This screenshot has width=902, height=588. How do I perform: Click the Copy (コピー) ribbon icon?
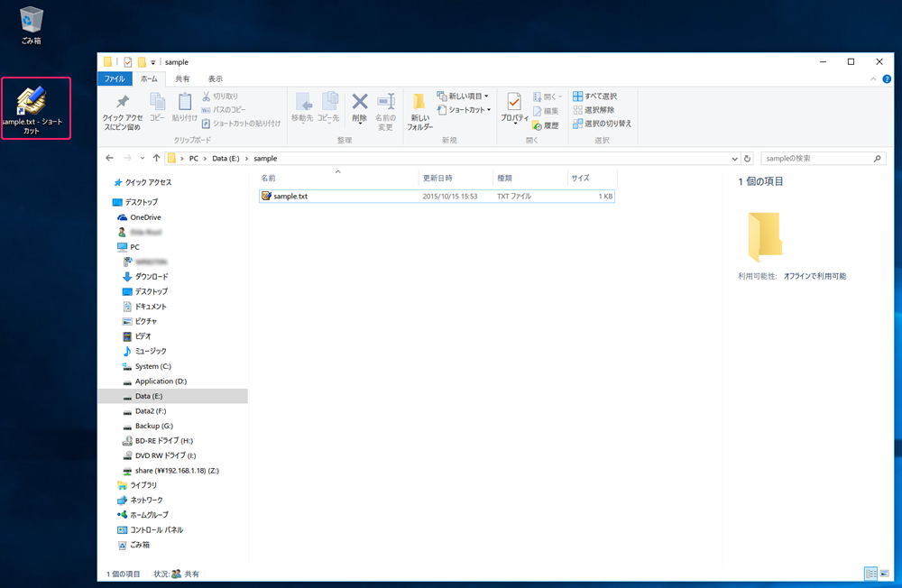[157, 107]
